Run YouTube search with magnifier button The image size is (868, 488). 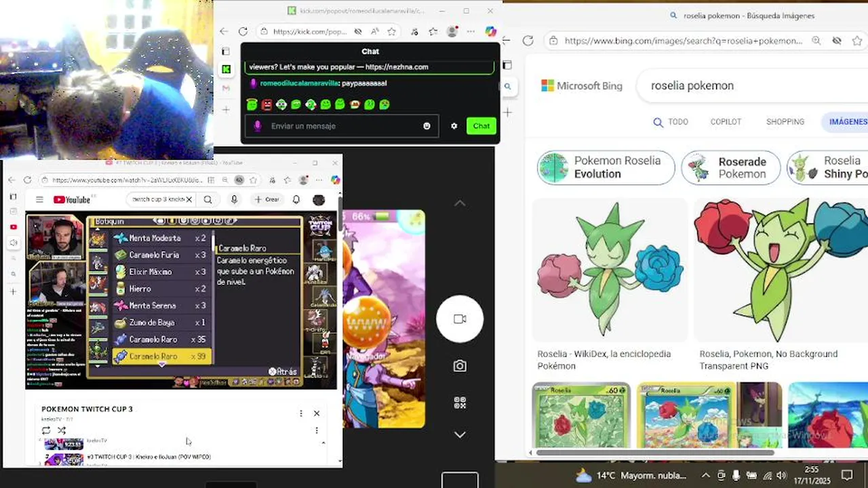tap(208, 199)
